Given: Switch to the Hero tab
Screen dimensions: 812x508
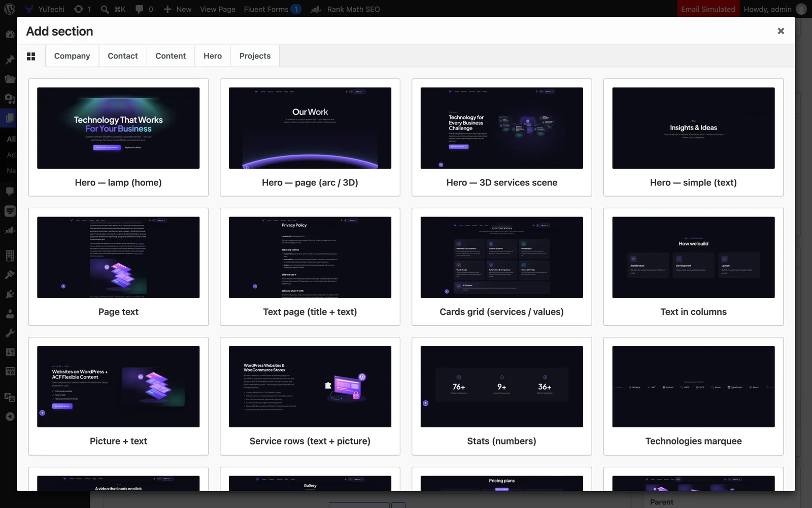Looking at the screenshot, I should coord(213,56).
